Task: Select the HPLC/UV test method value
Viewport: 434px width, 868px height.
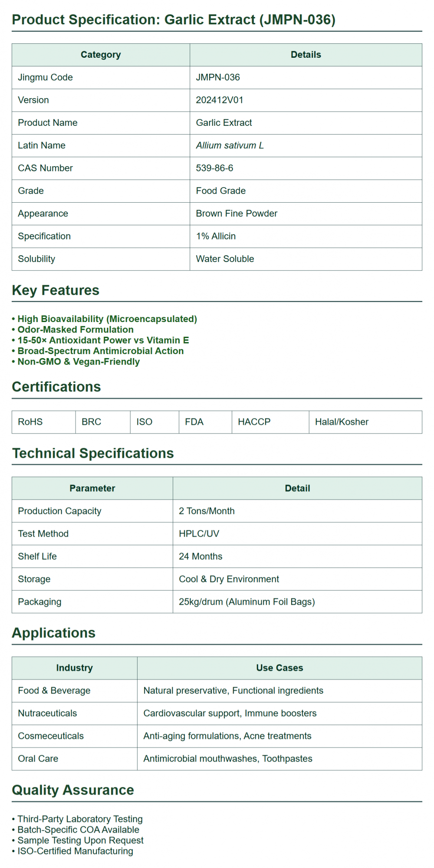Action: (199, 534)
